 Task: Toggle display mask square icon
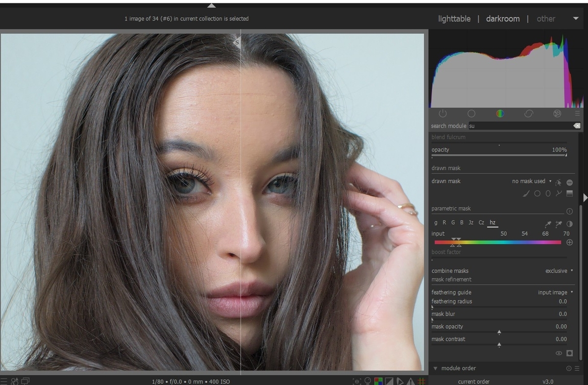click(569, 353)
